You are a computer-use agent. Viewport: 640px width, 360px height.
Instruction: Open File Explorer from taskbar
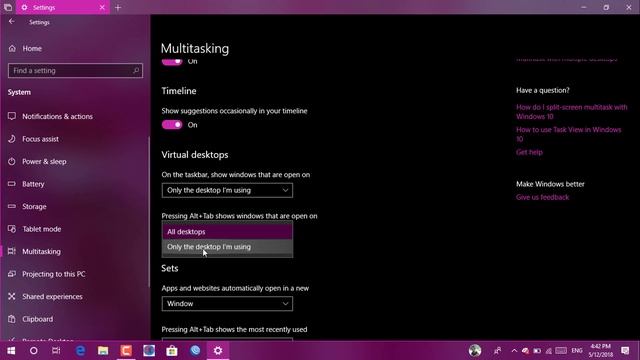tap(103, 351)
